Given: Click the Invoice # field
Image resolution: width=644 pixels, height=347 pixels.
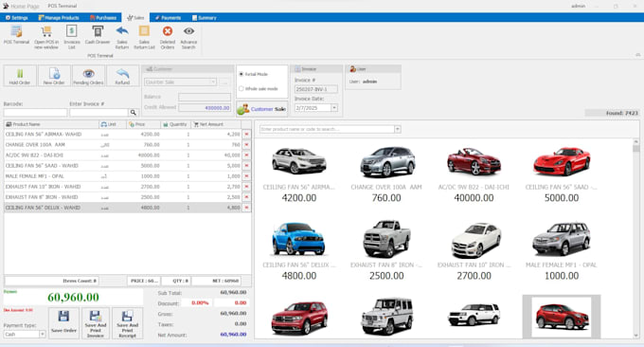Looking at the screenshot, I should click(x=315, y=89).
